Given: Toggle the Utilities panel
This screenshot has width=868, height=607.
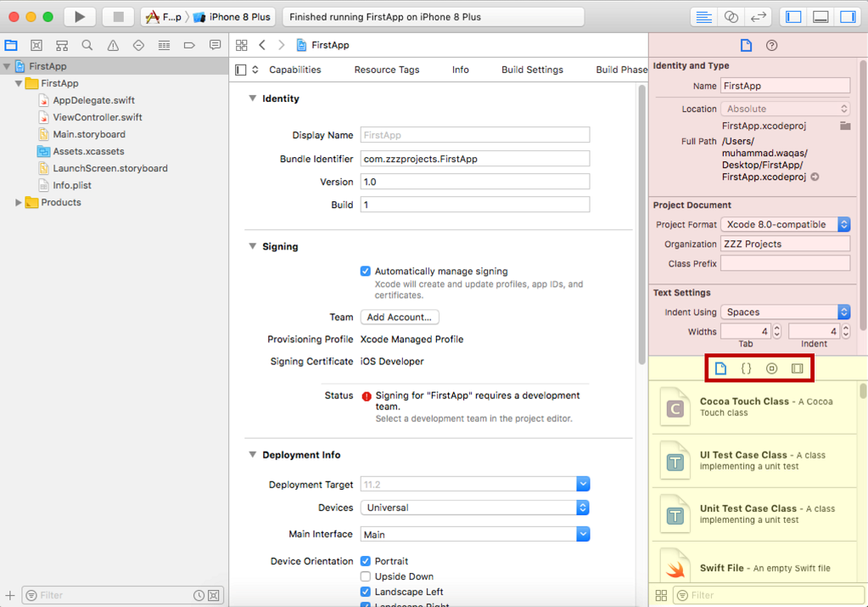Looking at the screenshot, I should tap(848, 17).
